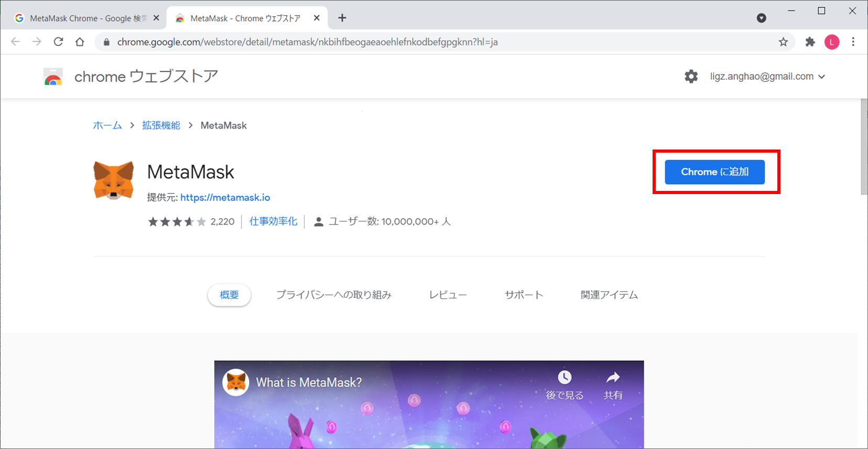Open the レビュー tab
This screenshot has width=868, height=449.
coord(448,295)
